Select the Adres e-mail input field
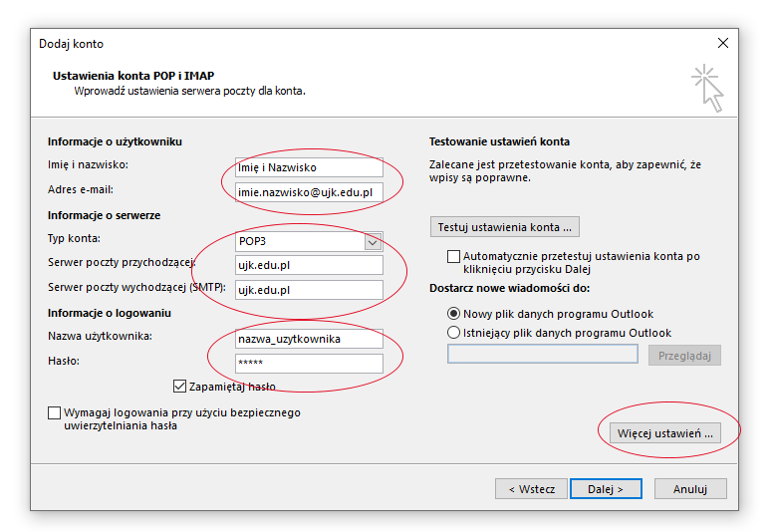The height and width of the screenshot is (532, 771). [308, 190]
